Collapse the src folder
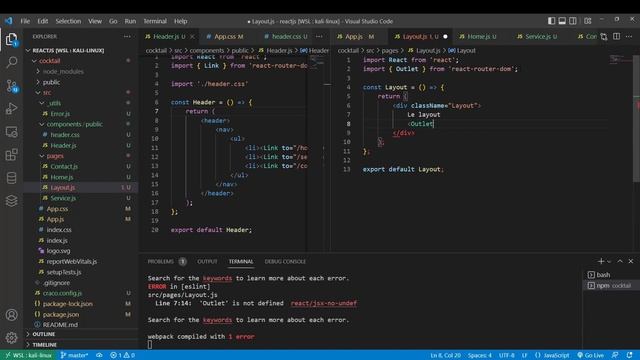The height and width of the screenshot is (360, 640). coord(81,93)
